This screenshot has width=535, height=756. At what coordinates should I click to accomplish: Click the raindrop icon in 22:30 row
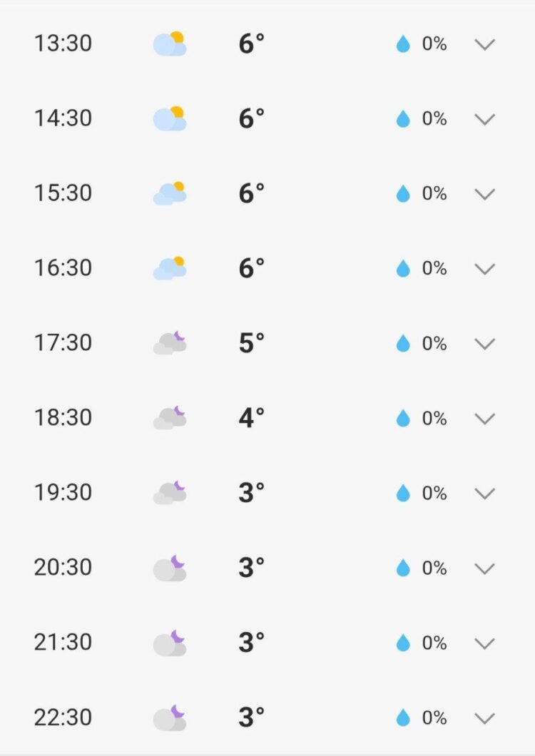[x=403, y=717]
